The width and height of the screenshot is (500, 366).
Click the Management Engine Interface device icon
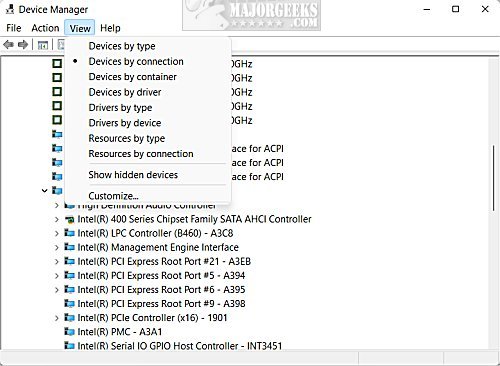pyautogui.click(x=69, y=247)
